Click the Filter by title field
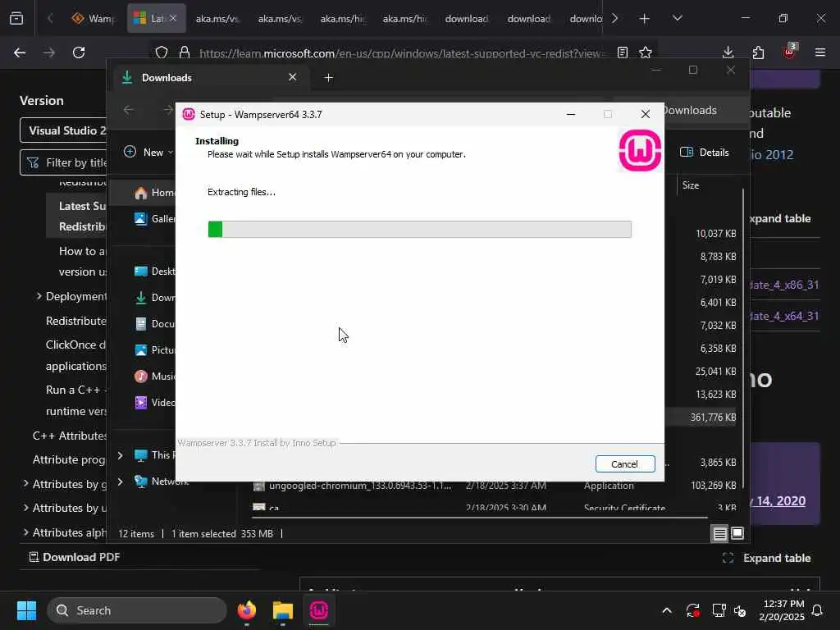 point(63,162)
